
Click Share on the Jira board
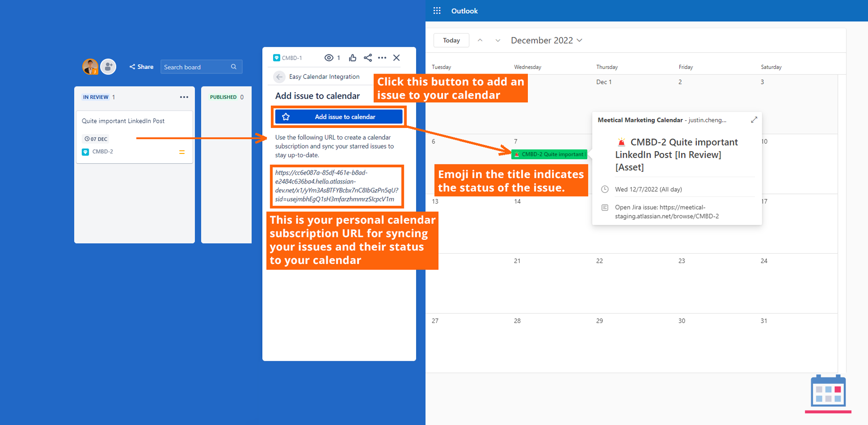pyautogui.click(x=142, y=67)
